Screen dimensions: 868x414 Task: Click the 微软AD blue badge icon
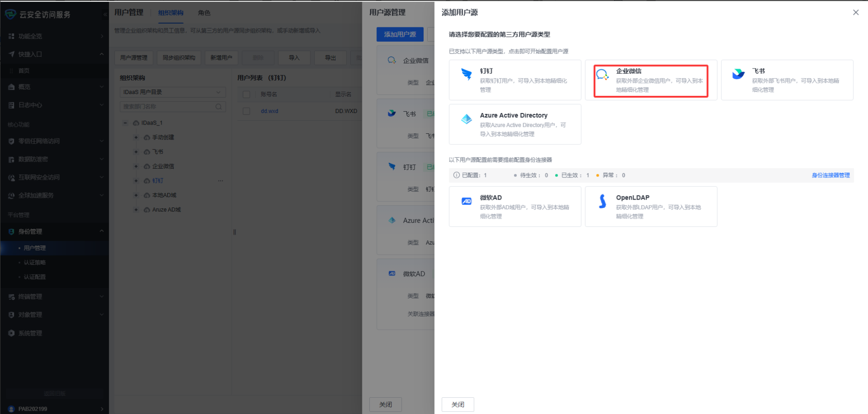pos(466,201)
